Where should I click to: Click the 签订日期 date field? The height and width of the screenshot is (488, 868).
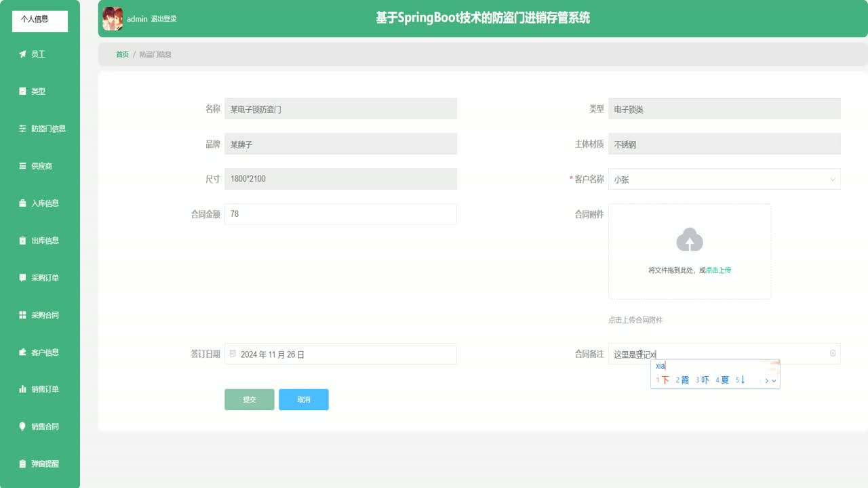click(x=340, y=354)
